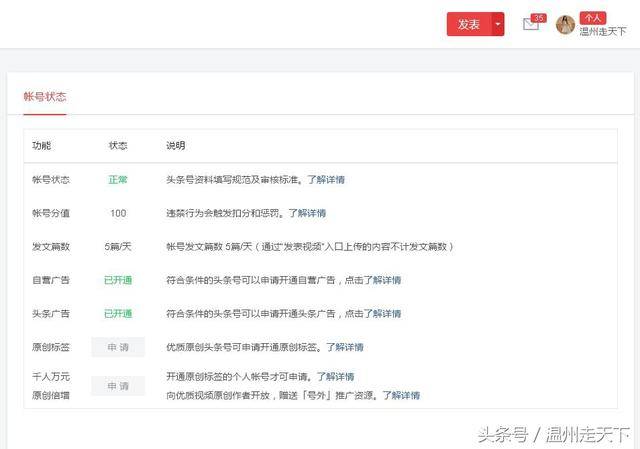Click 了解详情 link in 帐号状态 row
The image size is (640, 449).
click(x=326, y=180)
